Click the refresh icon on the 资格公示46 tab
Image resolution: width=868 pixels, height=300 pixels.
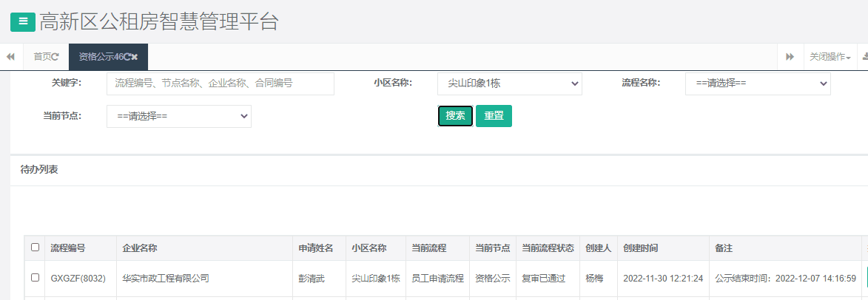(127, 57)
